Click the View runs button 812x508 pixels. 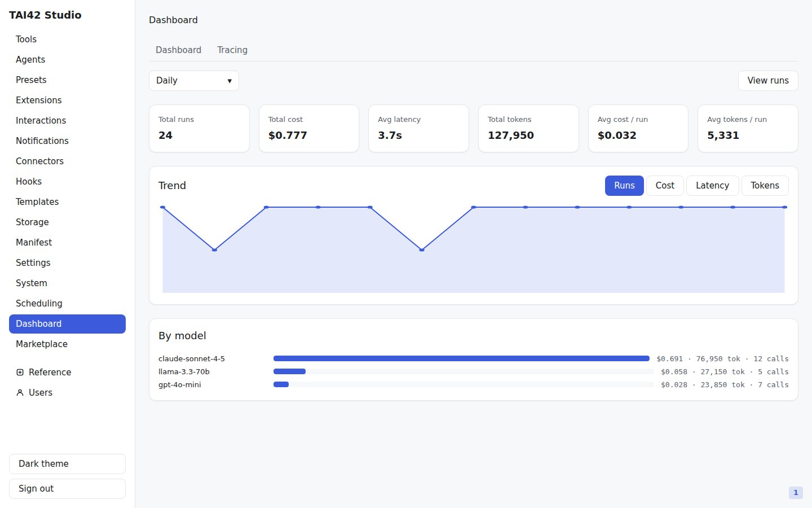pyautogui.click(x=768, y=81)
